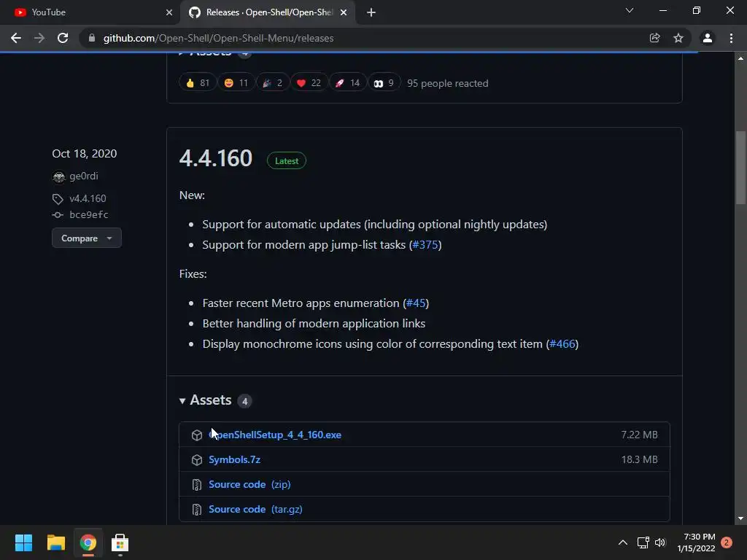Click package icon beside Symbols.7z

pos(197,460)
